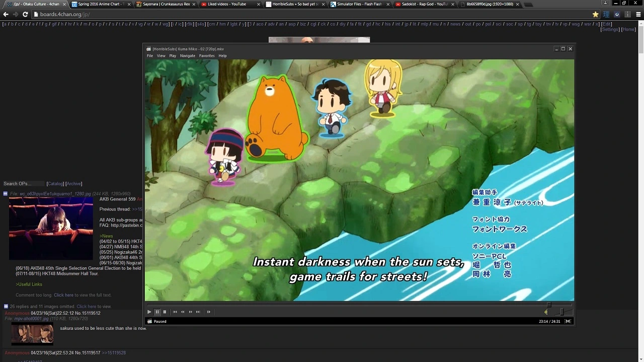Open the Settings link on 4chan

610,30
